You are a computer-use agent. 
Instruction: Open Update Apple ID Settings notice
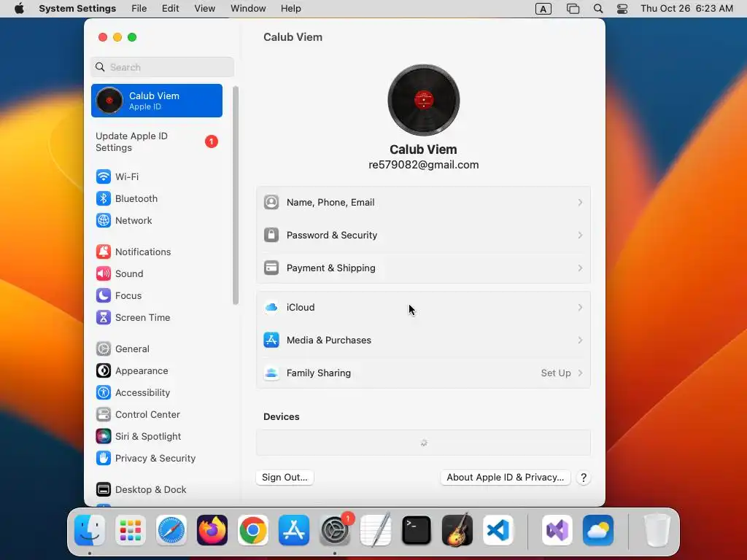click(156, 142)
